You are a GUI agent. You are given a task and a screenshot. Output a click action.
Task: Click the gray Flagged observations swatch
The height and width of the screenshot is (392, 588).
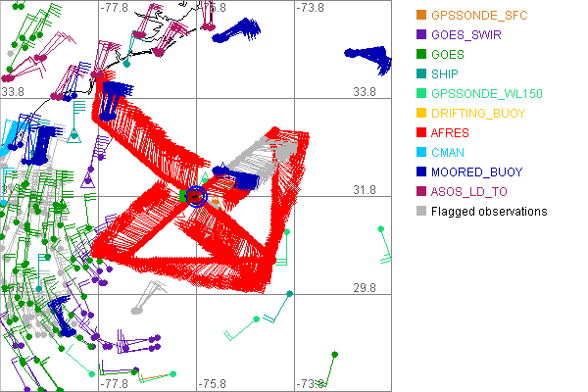(421, 212)
